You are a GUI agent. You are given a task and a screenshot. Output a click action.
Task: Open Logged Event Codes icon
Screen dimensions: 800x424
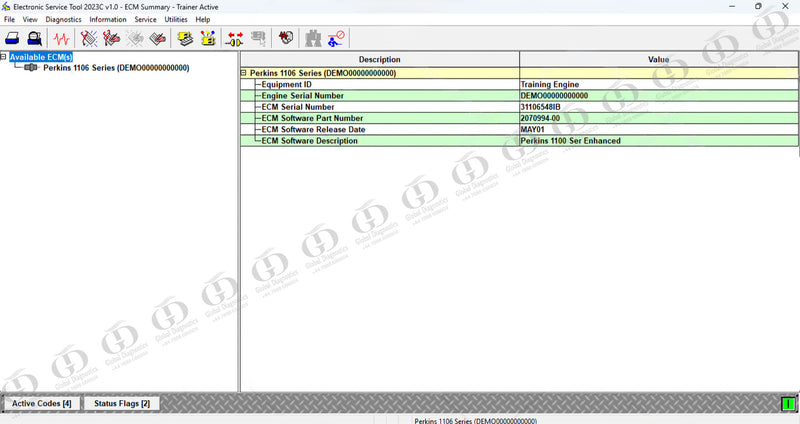click(x=158, y=38)
